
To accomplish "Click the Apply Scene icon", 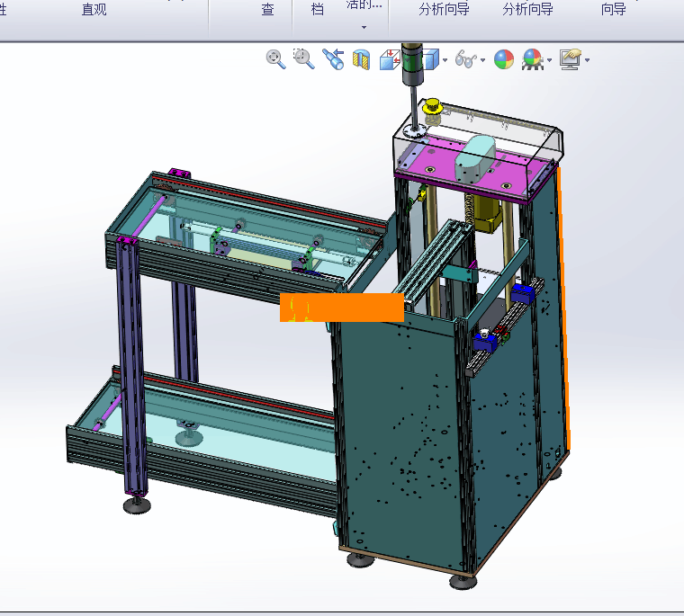I will pos(532,60).
